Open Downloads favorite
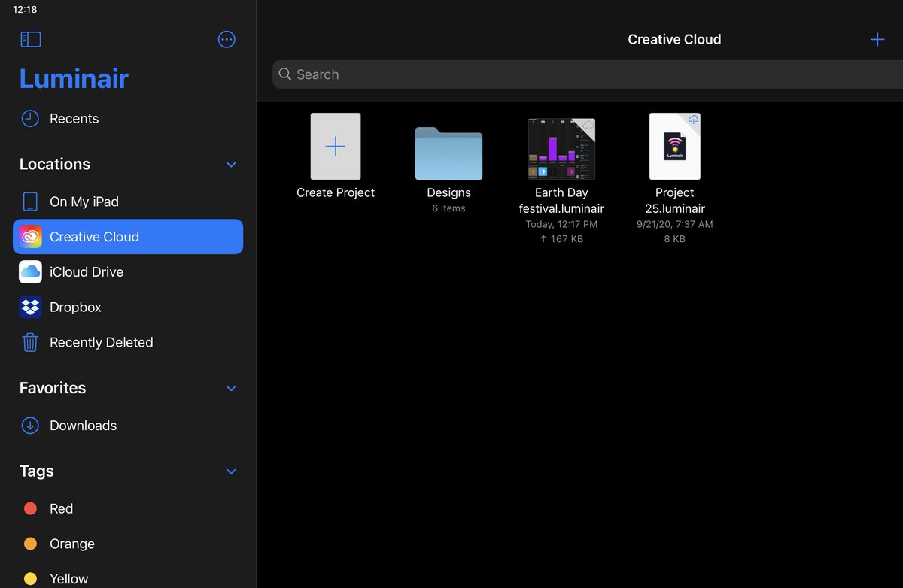Screen dimensions: 903x588 (129, 426)
